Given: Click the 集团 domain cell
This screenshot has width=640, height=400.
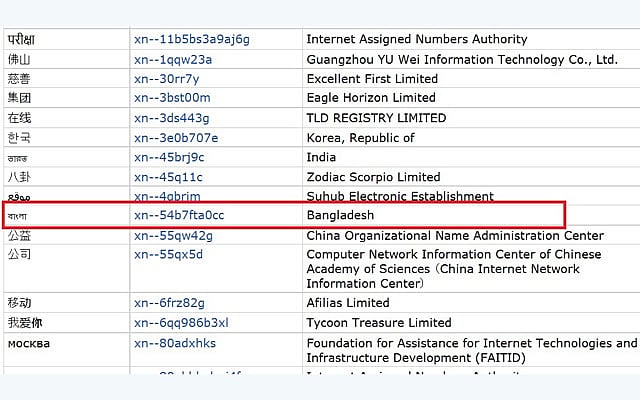Looking at the screenshot, I should tap(67, 98).
